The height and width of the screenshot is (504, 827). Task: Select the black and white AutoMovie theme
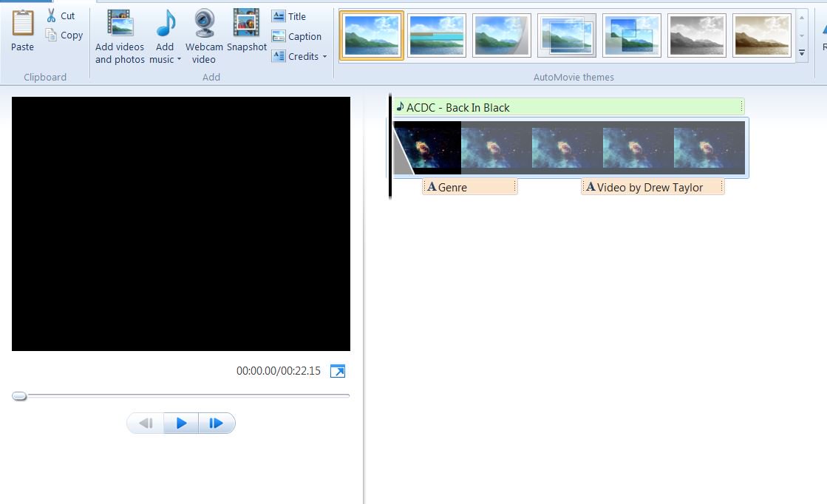(x=697, y=36)
